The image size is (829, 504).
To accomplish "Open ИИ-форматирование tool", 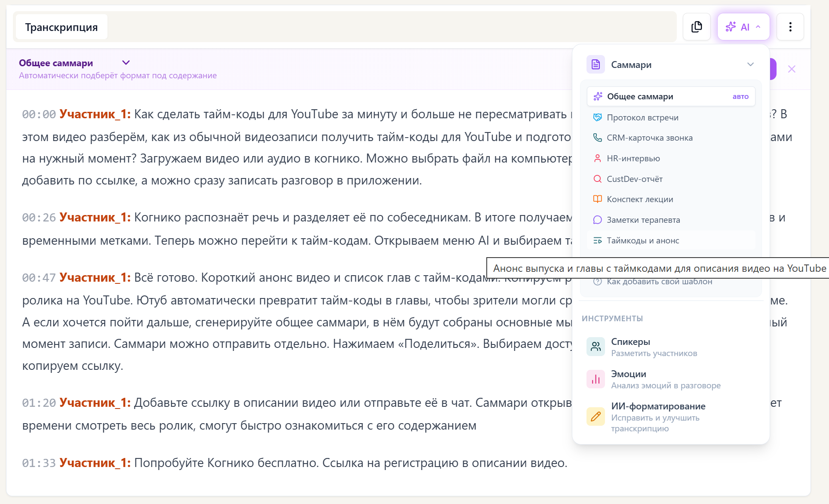I will click(671, 416).
